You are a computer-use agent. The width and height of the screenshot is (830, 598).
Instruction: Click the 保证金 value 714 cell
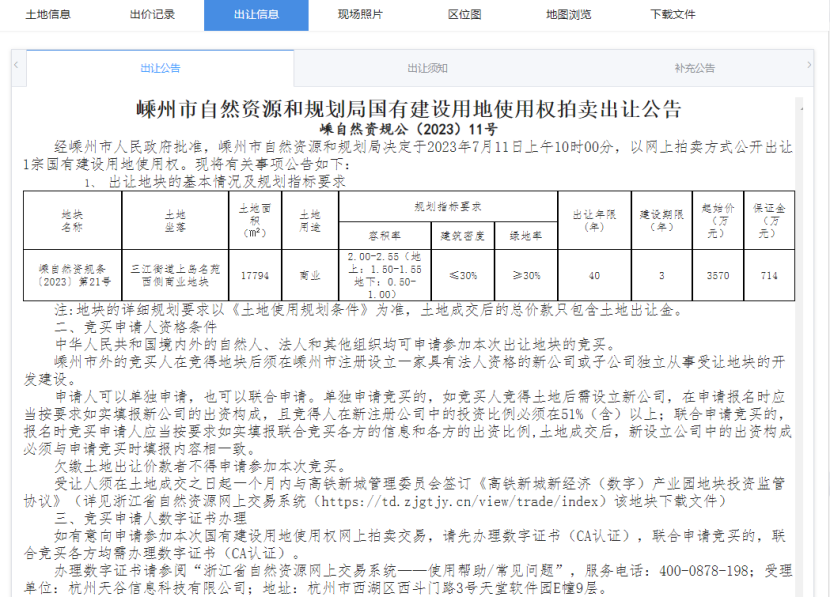768,275
